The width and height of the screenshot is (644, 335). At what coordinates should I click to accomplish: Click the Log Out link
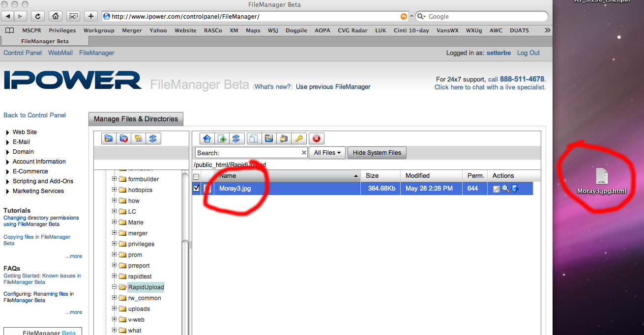coord(528,53)
